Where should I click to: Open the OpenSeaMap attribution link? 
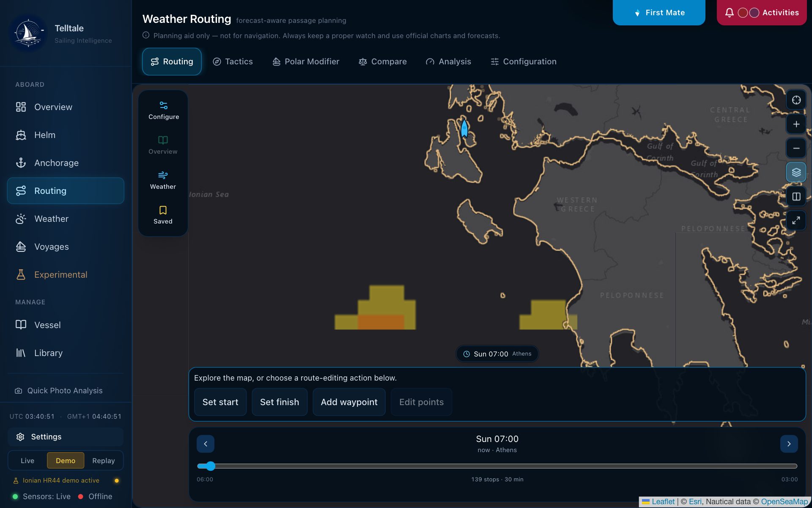[x=785, y=502]
